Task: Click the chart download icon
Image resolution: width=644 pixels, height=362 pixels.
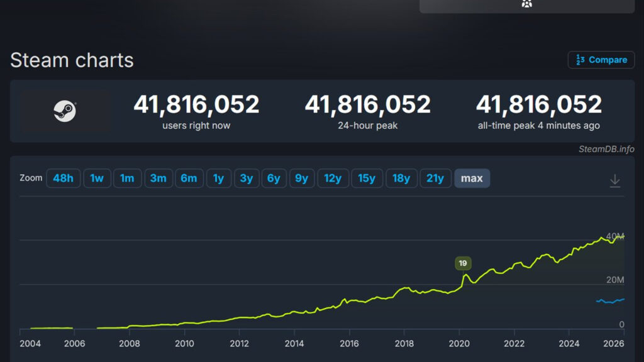Action: tap(614, 180)
